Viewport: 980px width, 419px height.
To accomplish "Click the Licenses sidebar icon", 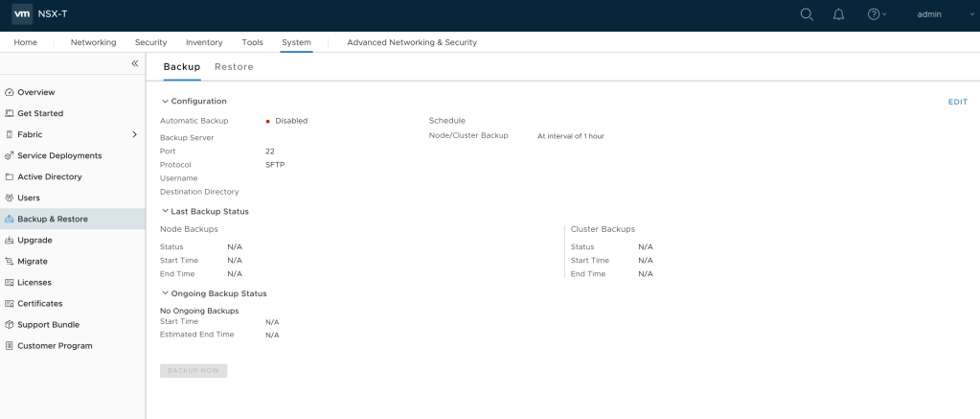I will (x=10, y=282).
